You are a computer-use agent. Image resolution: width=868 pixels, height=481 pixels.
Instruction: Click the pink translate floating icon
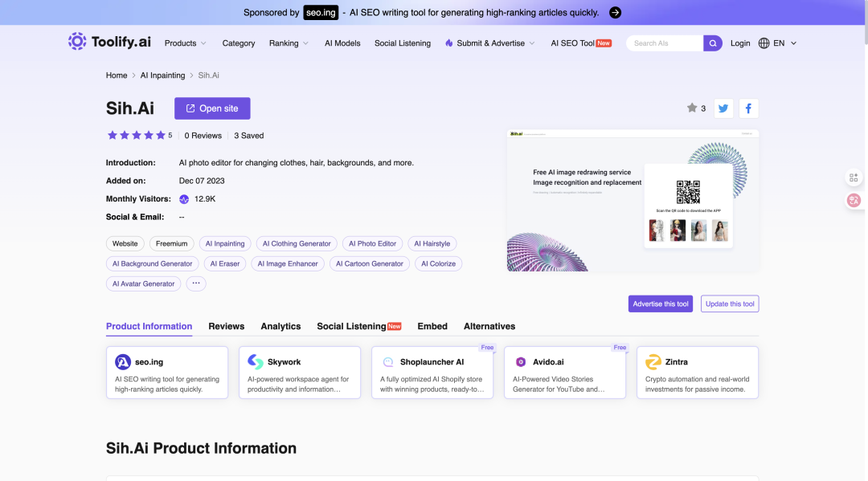tap(853, 200)
